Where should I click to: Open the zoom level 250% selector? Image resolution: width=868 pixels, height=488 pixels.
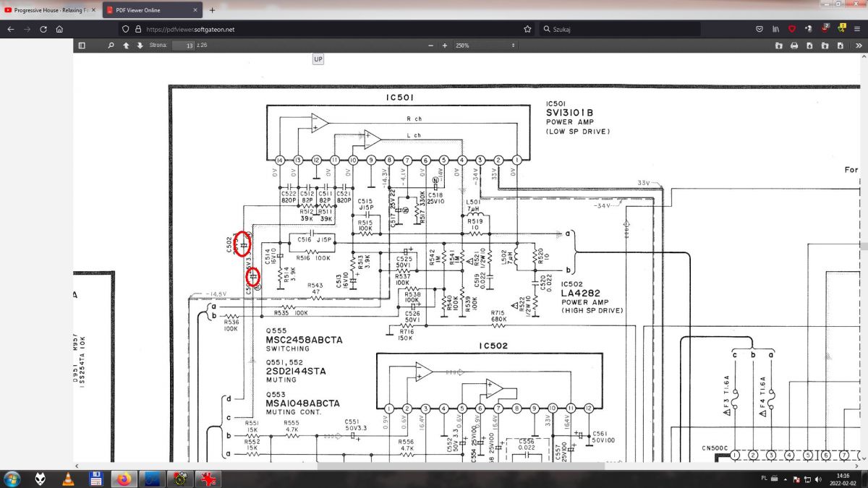point(486,45)
